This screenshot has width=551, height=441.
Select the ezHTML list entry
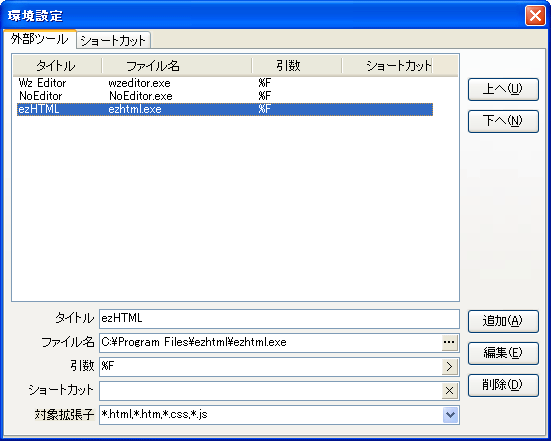225,109
